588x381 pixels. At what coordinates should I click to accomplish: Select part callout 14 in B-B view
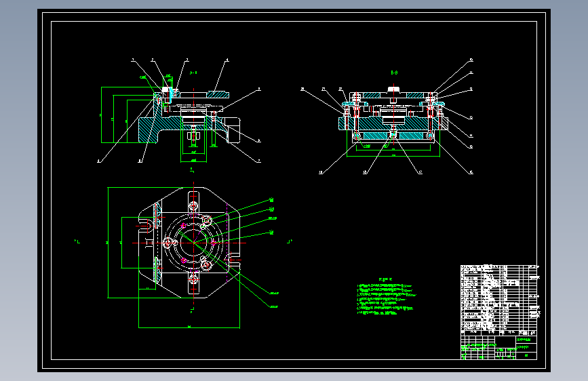471,136
